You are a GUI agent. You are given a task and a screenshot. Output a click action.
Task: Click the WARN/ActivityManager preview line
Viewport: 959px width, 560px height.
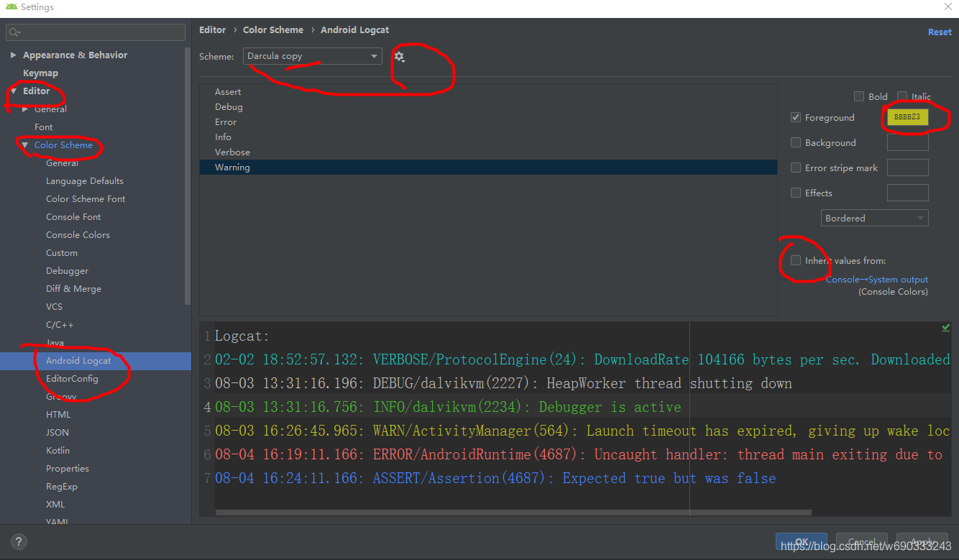582,431
